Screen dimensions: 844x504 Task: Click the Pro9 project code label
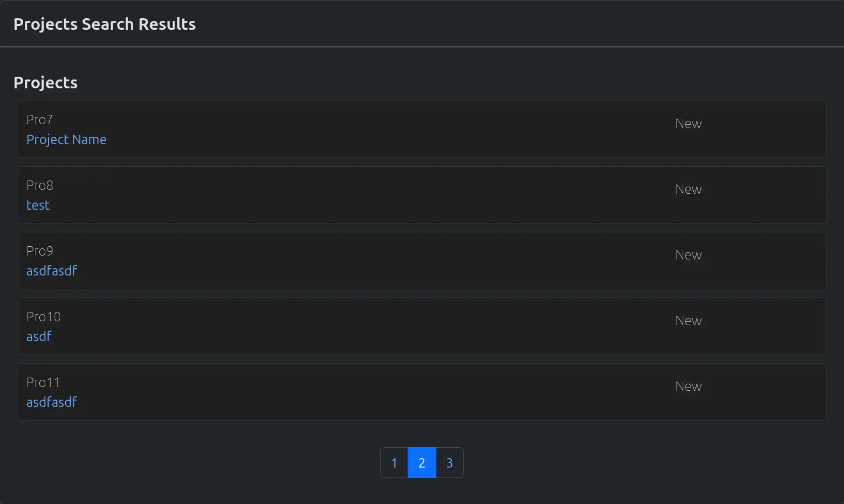[40, 251]
